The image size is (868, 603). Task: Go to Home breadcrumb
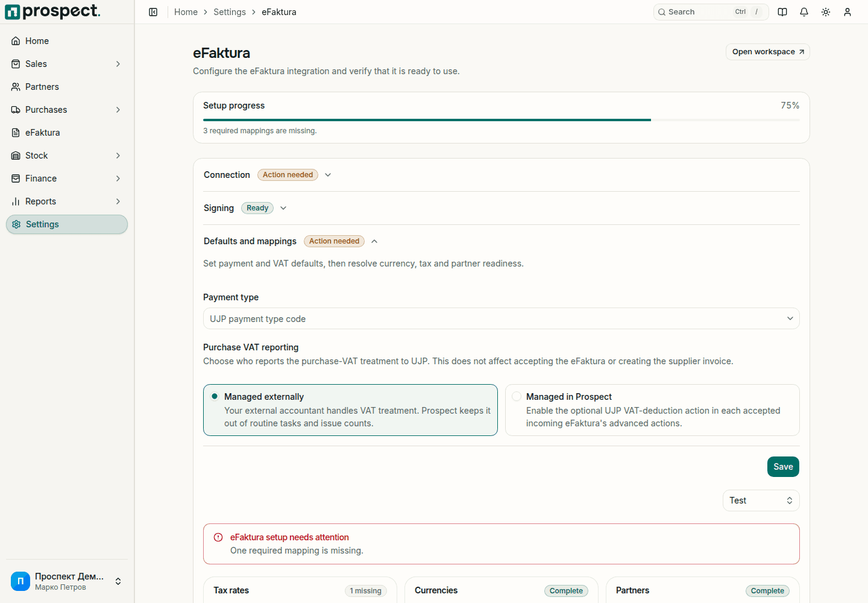(186, 12)
